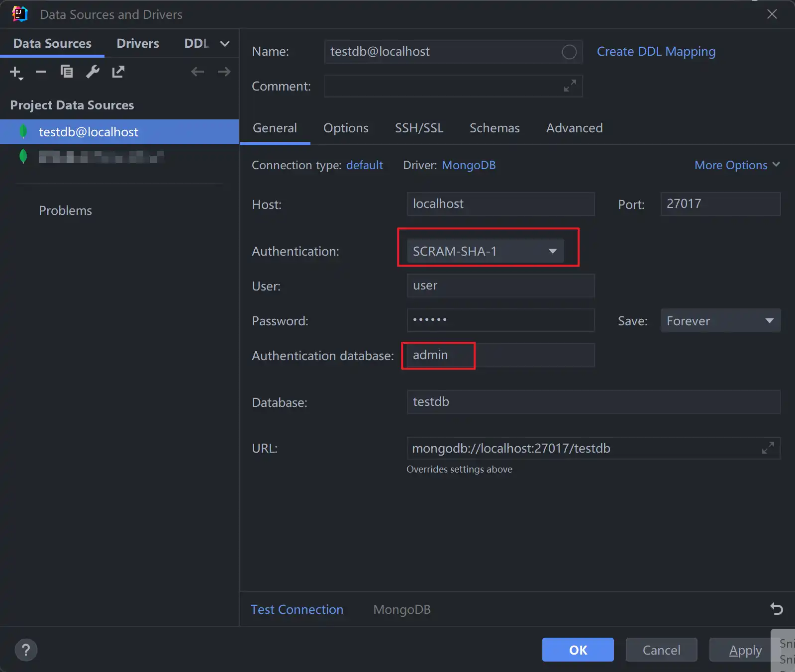This screenshot has height=672, width=795.
Task: Click the Authentication database field
Action: coord(500,355)
